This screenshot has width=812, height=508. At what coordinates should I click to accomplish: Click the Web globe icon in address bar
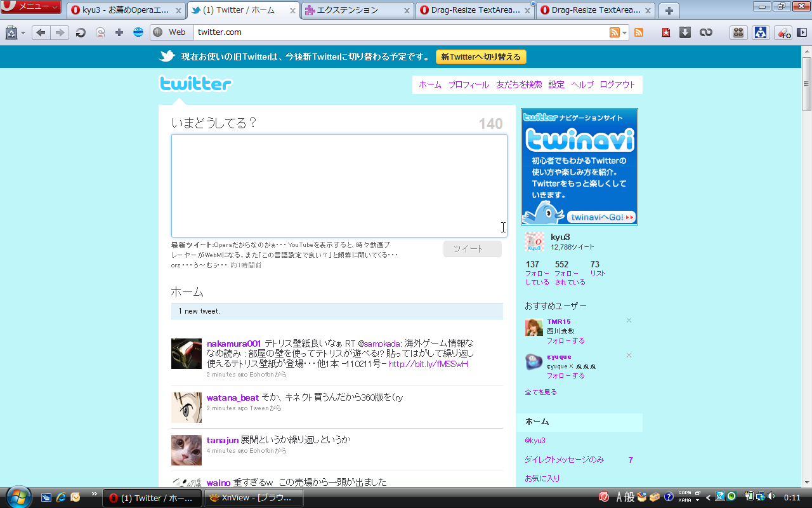point(158,32)
